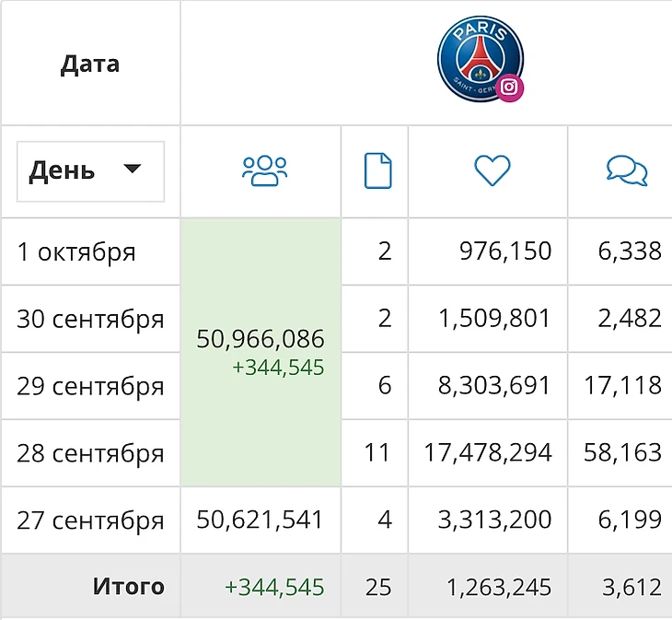Screen dimensions: 672x620
Task: Click the Instagram badge on the PSG logo
Action: 511,87
